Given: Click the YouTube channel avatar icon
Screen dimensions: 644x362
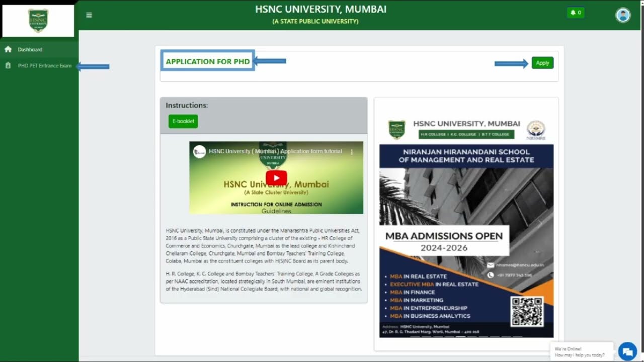Looking at the screenshot, I should (200, 151).
